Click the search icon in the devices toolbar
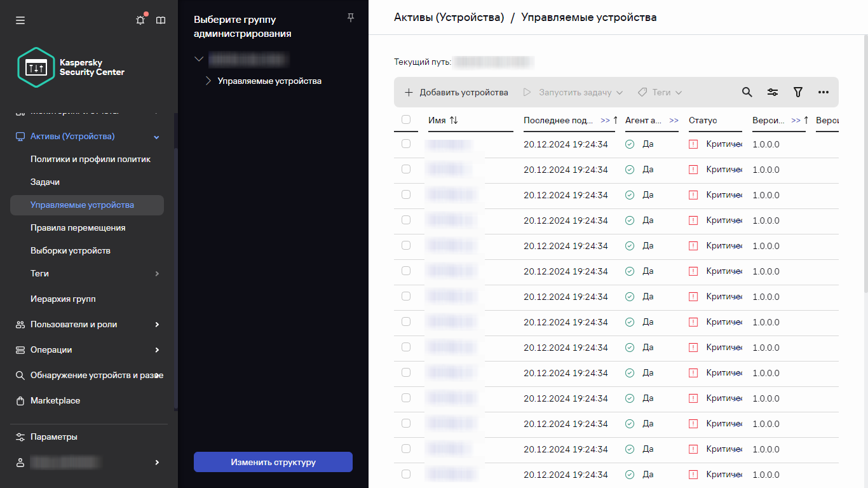 tap(747, 92)
